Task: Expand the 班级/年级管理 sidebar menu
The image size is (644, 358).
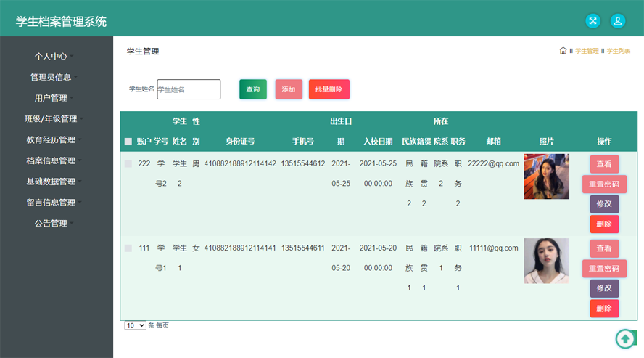Action: [52, 119]
